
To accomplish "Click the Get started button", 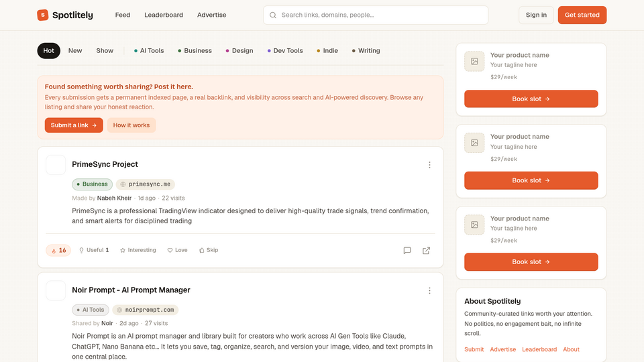I will [x=582, y=15].
